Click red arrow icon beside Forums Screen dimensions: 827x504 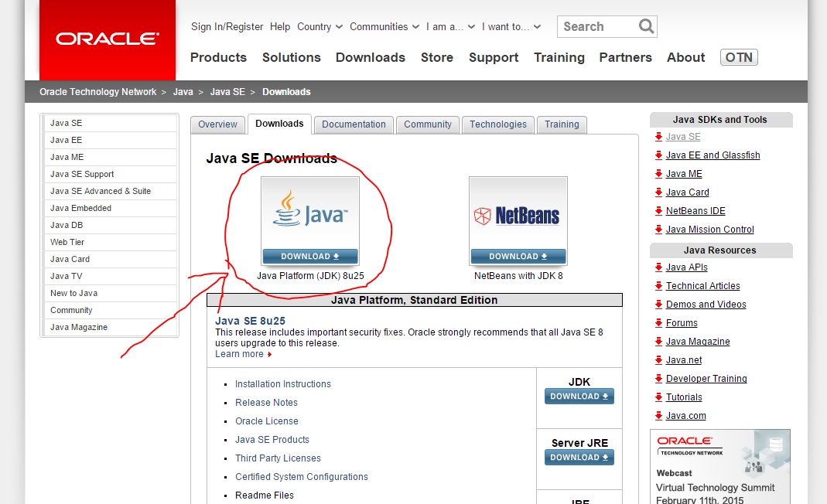[658, 322]
